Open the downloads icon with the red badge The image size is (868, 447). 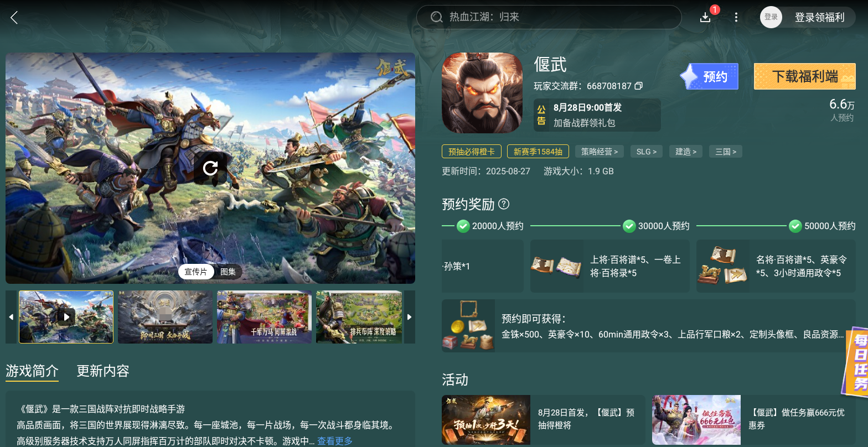point(705,17)
